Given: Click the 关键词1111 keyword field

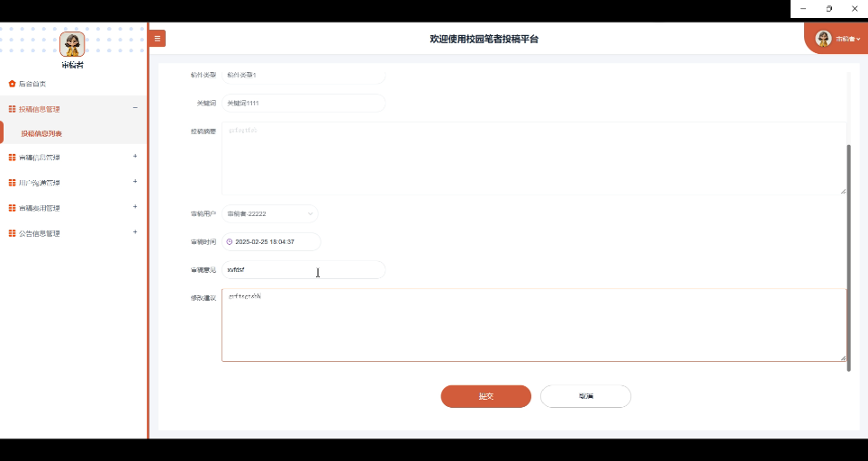Looking at the screenshot, I should coord(303,103).
